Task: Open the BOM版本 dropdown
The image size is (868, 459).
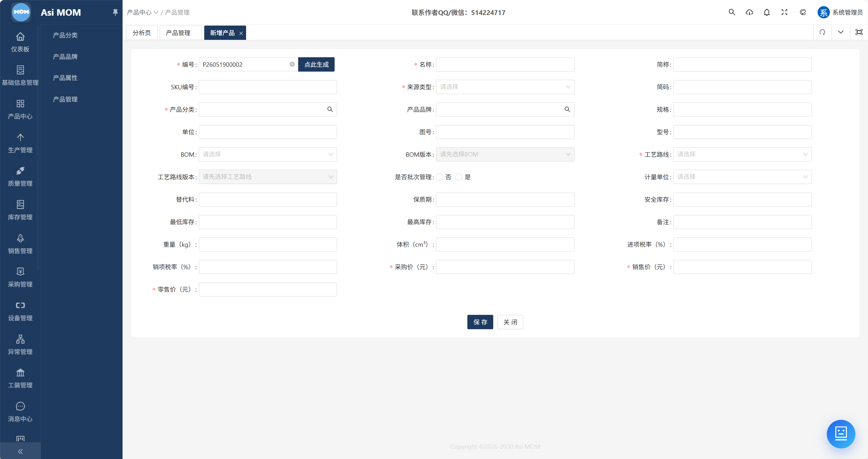Action: click(x=505, y=154)
